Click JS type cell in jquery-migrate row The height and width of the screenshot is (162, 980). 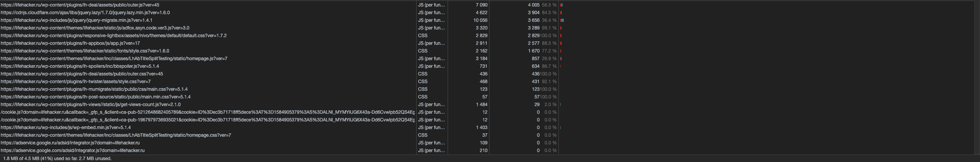point(432,20)
